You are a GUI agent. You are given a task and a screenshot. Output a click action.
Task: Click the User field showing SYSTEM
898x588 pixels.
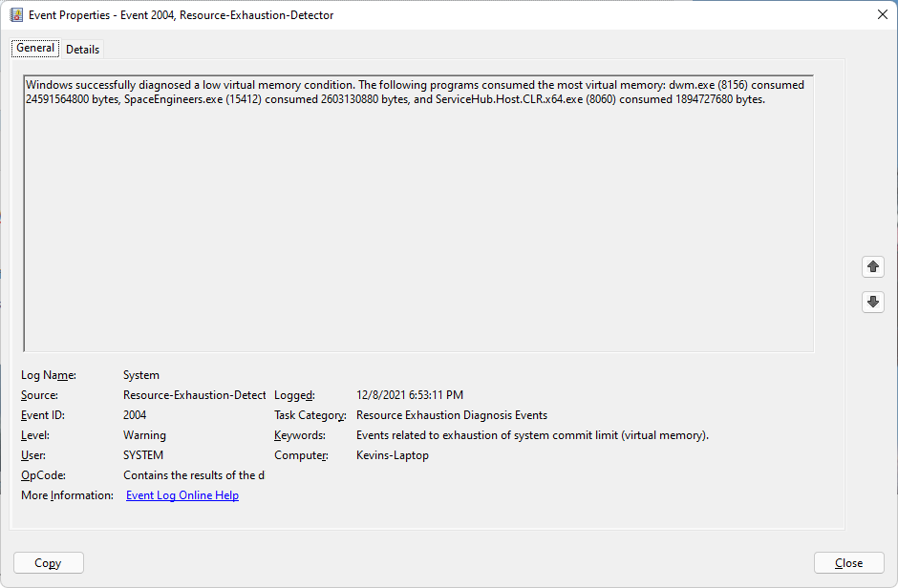[x=143, y=455]
